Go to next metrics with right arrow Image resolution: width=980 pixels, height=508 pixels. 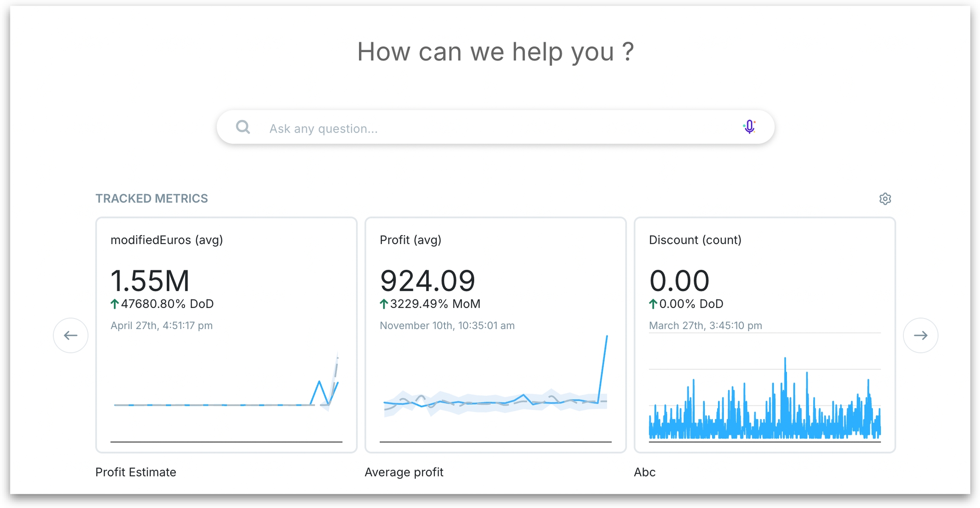(x=920, y=335)
